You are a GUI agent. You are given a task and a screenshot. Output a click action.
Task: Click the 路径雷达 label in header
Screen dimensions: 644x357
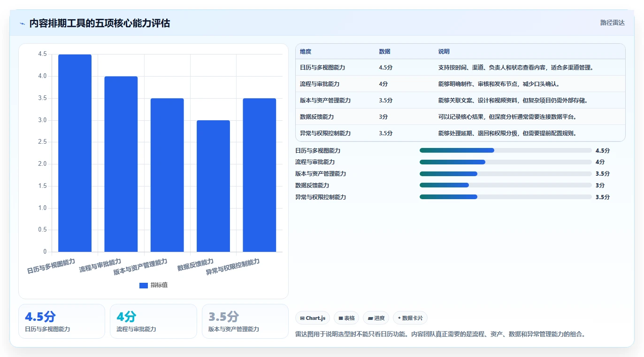pyautogui.click(x=613, y=23)
